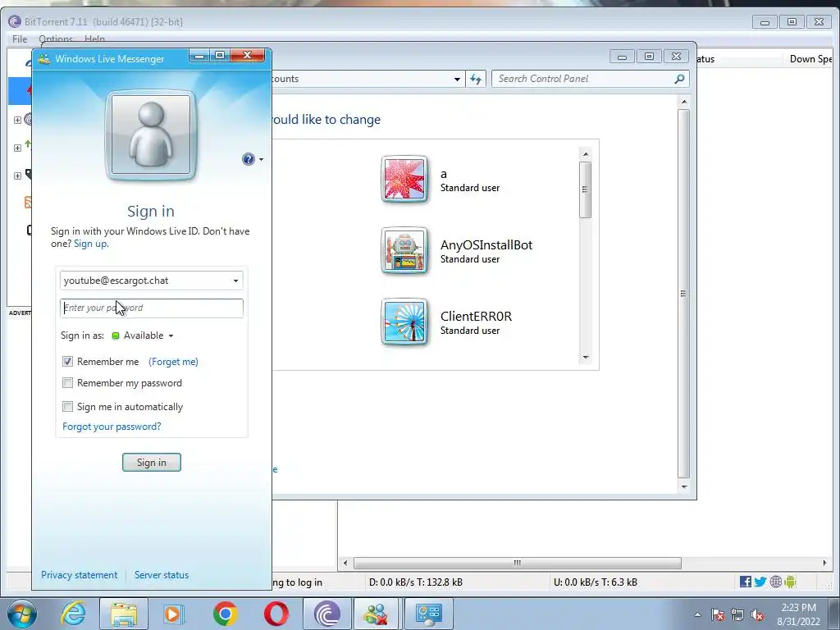Click the ClientERR0R account name
840x630 pixels.
click(x=477, y=317)
